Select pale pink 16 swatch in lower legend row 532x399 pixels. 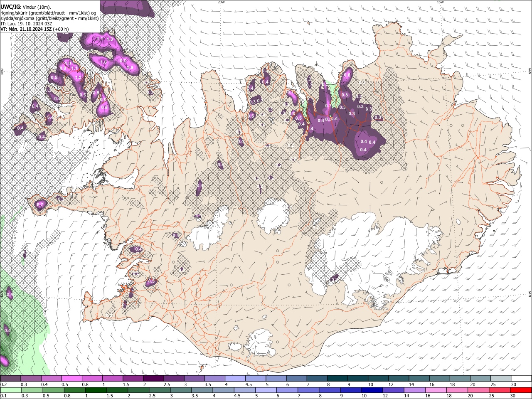[x=435, y=390]
